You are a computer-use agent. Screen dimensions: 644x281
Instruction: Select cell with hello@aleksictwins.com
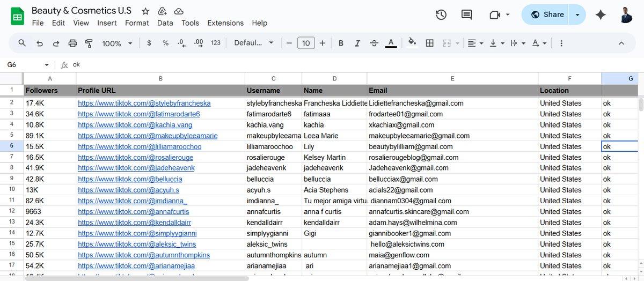coord(452,244)
